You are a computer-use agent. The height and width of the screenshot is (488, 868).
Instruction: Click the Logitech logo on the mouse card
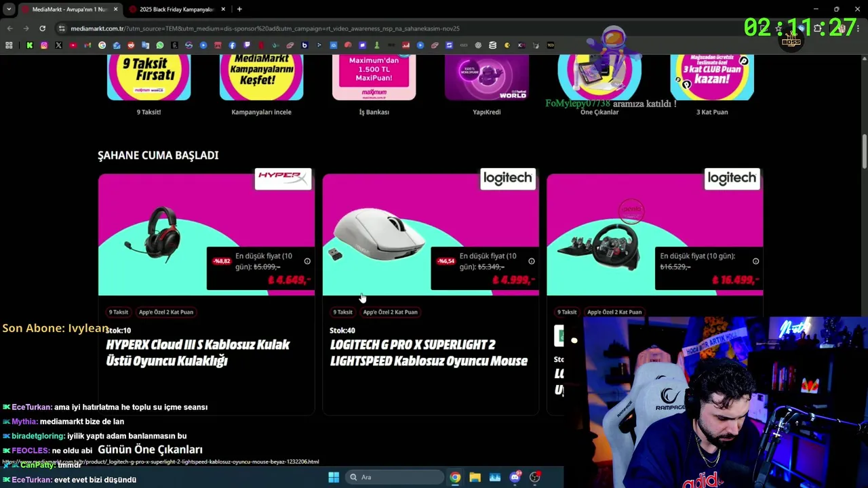point(507,178)
